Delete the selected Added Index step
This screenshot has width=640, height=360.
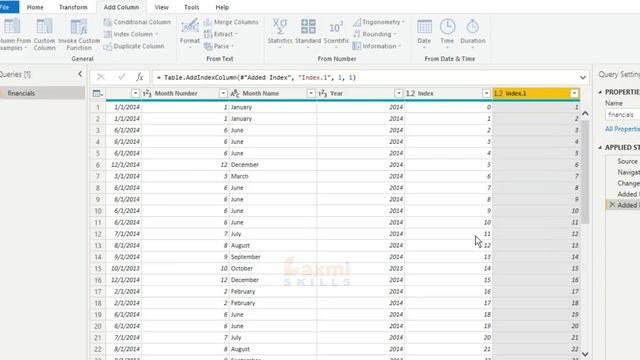coord(612,205)
